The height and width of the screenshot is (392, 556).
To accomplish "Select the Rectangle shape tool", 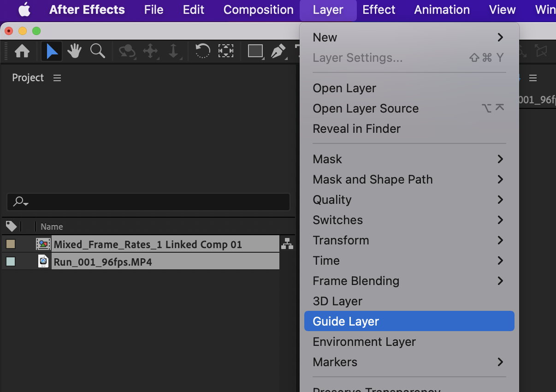I will [x=255, y=51].
